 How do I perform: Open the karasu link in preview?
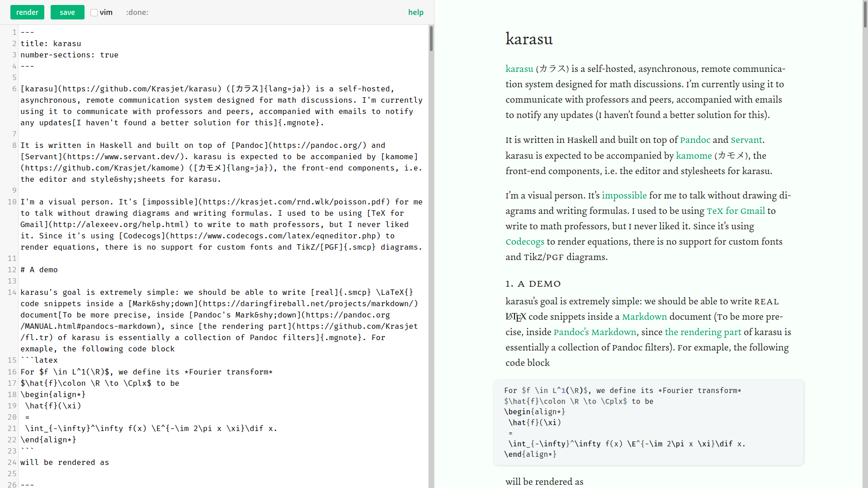coord(519,69)
